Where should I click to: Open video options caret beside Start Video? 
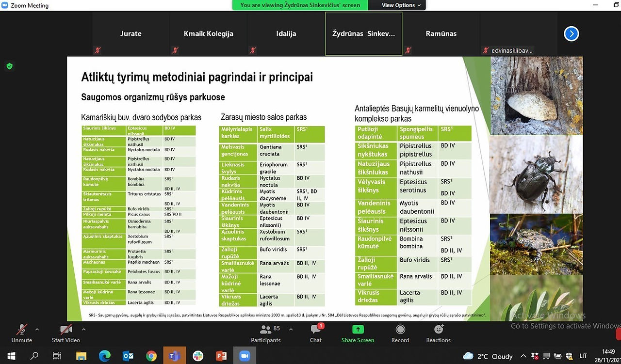coord(83,330)
